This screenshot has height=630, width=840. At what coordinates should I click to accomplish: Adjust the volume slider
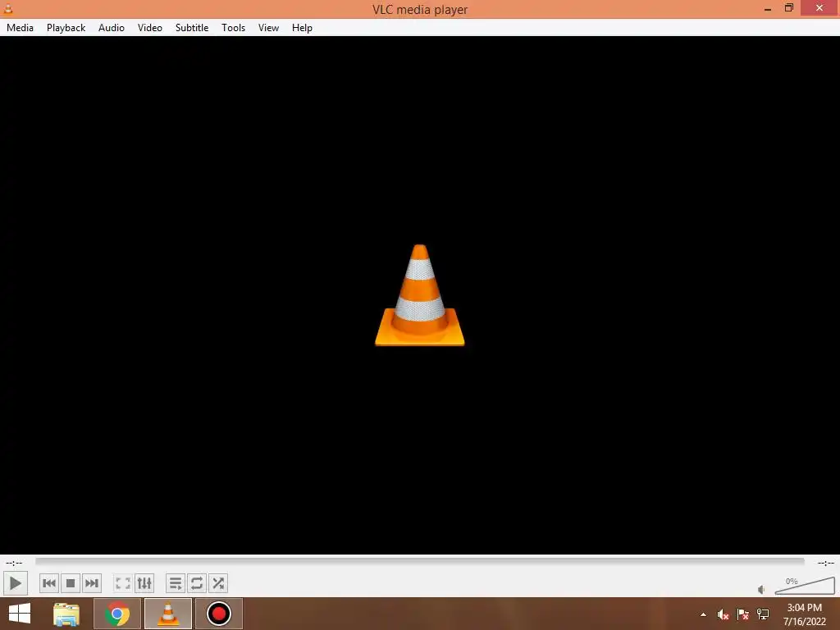coord(805,586)
